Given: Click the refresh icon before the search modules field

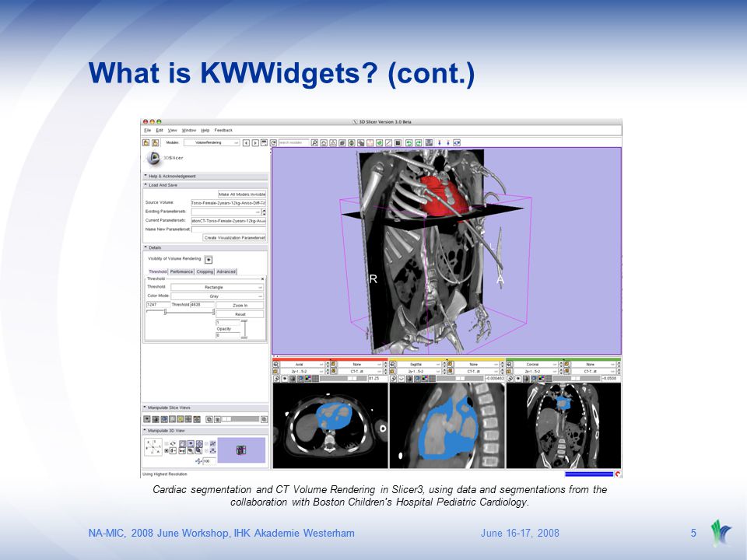Looking at the screenshot, I should [x=273, y=143].
